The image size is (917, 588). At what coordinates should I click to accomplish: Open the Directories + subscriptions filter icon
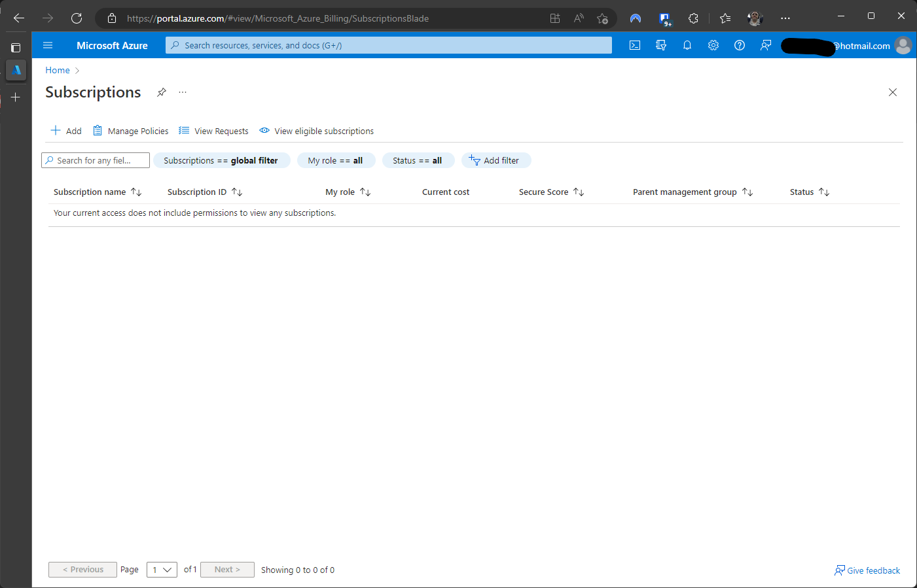tap(661, 45)
